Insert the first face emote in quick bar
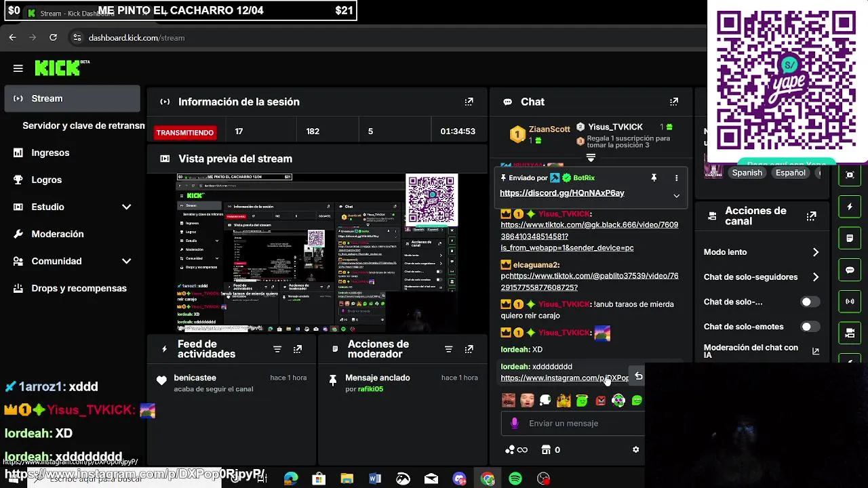 [509, 401]
